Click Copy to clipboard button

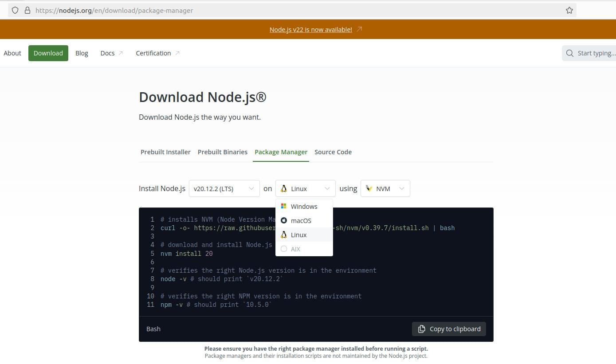pos(449,329)
